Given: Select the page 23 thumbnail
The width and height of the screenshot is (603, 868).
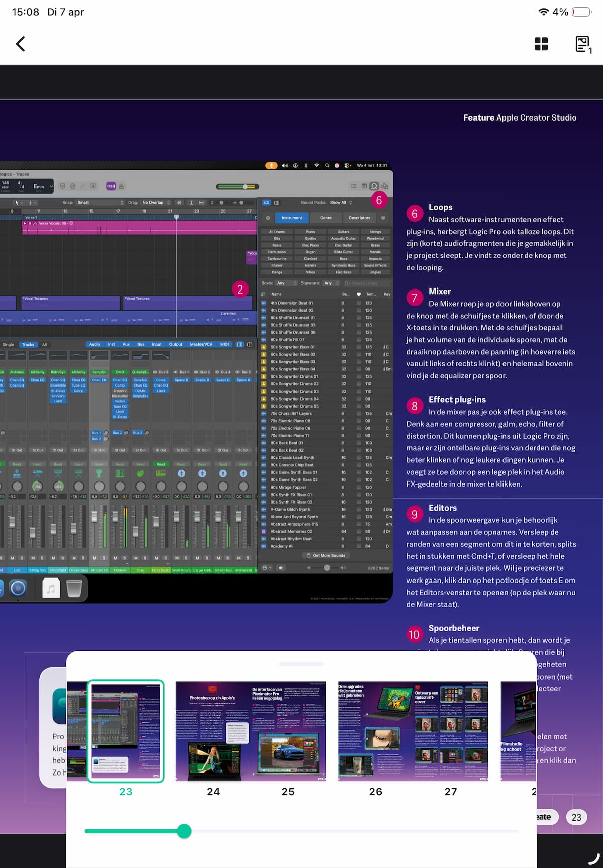Looking at the screenshot, I should pos(126,731).
